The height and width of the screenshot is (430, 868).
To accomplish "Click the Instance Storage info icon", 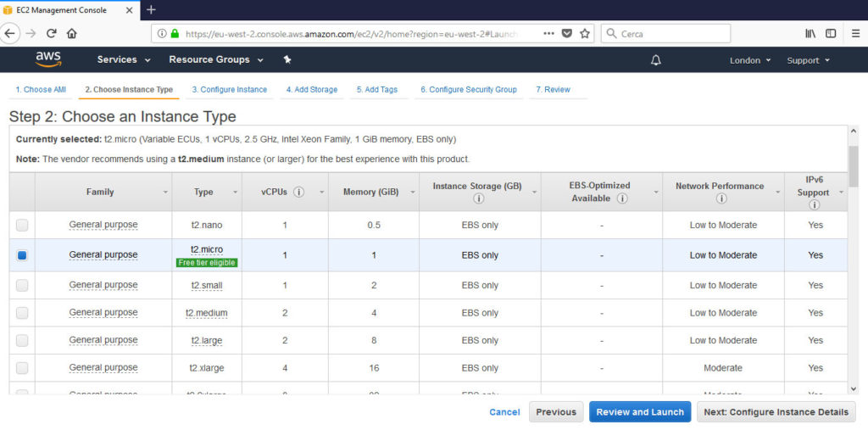I will point(478,198).
